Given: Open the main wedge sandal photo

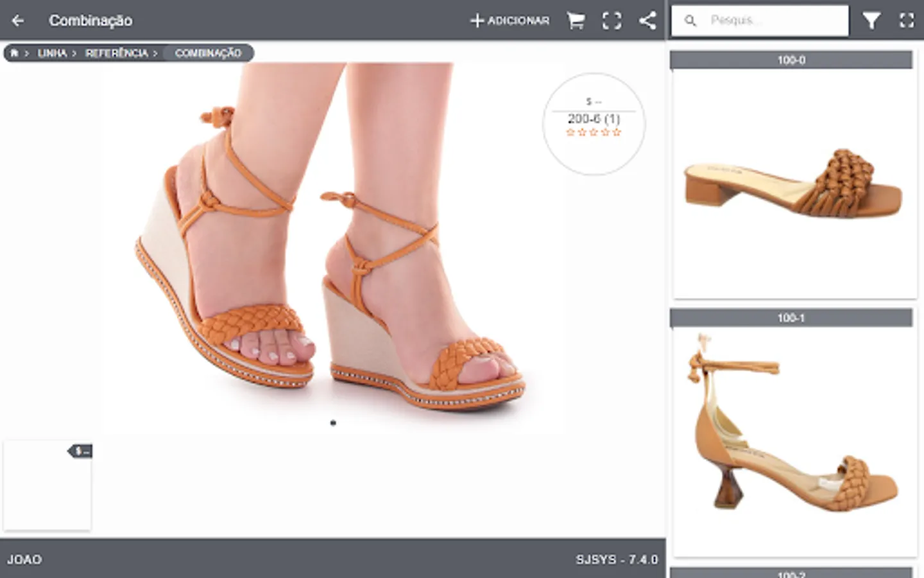Looking at the screenshot, I should (x=333, y=247).
